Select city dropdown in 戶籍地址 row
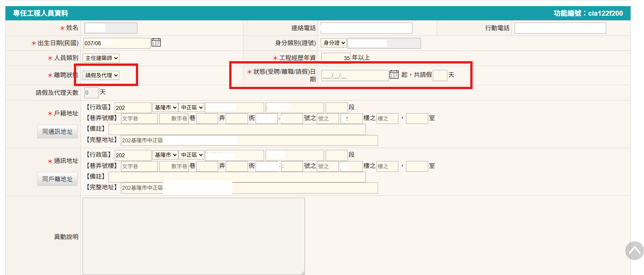The width and height of the screenshot is (644, 275). [x=165, y=107]
